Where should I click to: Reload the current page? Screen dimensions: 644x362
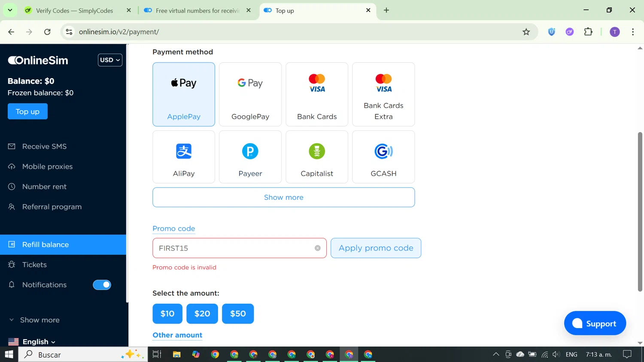[x=47, y=32]
